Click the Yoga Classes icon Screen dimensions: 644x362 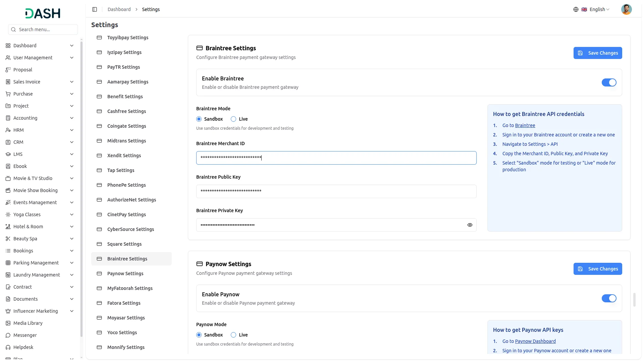point(8,215)
